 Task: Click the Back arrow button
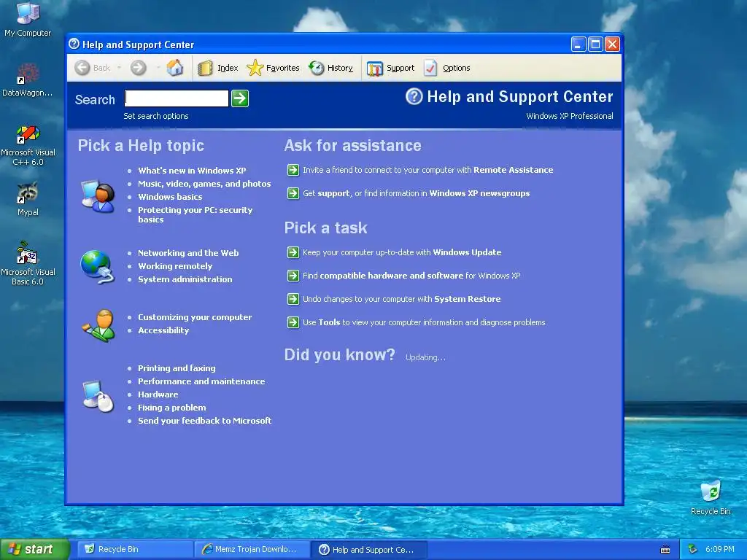[x=82, y=68]
